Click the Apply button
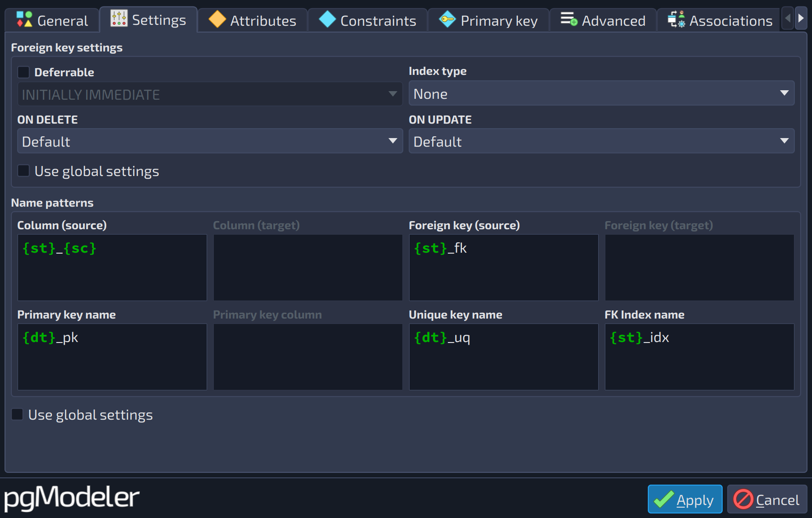 click(x=685, y=499)
